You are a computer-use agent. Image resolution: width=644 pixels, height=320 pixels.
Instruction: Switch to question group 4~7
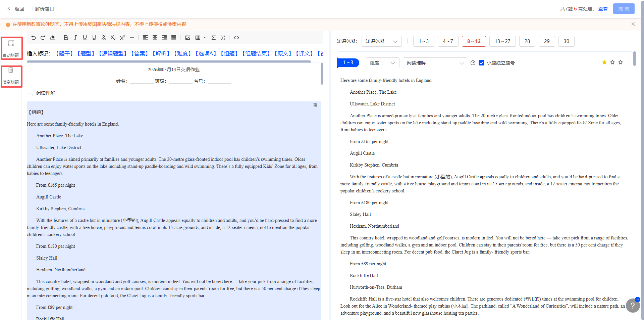[x=448, y=41]
